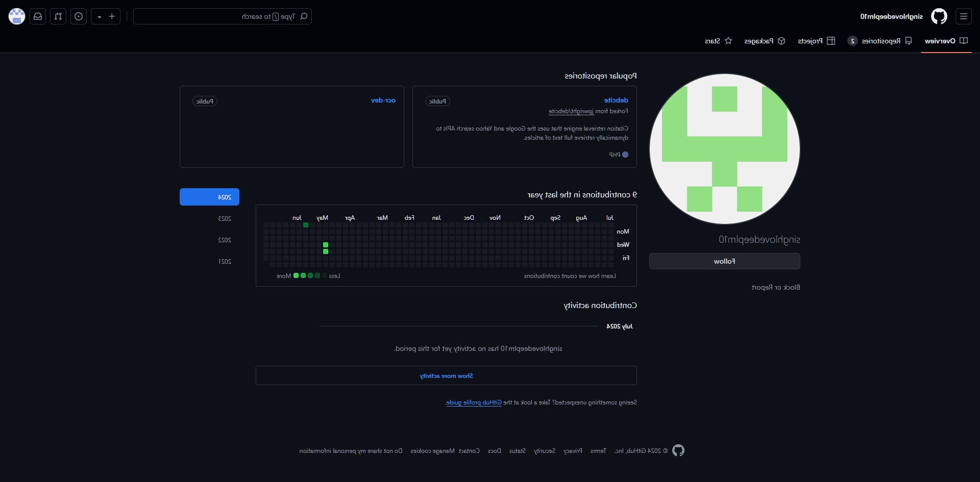Image resolution: width=980 pixels, height=482 pixels.
Task: Click the Packages tab cube icon
Action: click(781, 41)
